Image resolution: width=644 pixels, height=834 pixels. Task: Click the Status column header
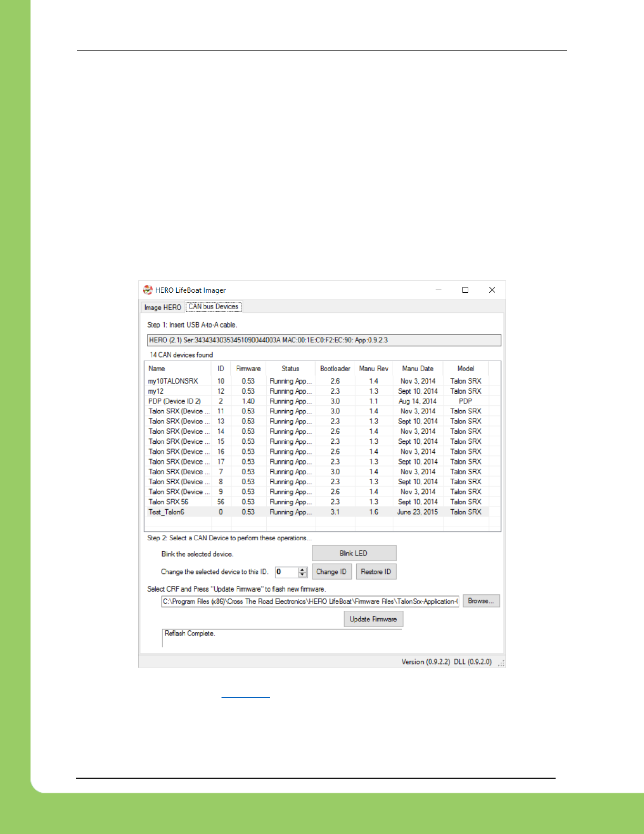(290, 369)
